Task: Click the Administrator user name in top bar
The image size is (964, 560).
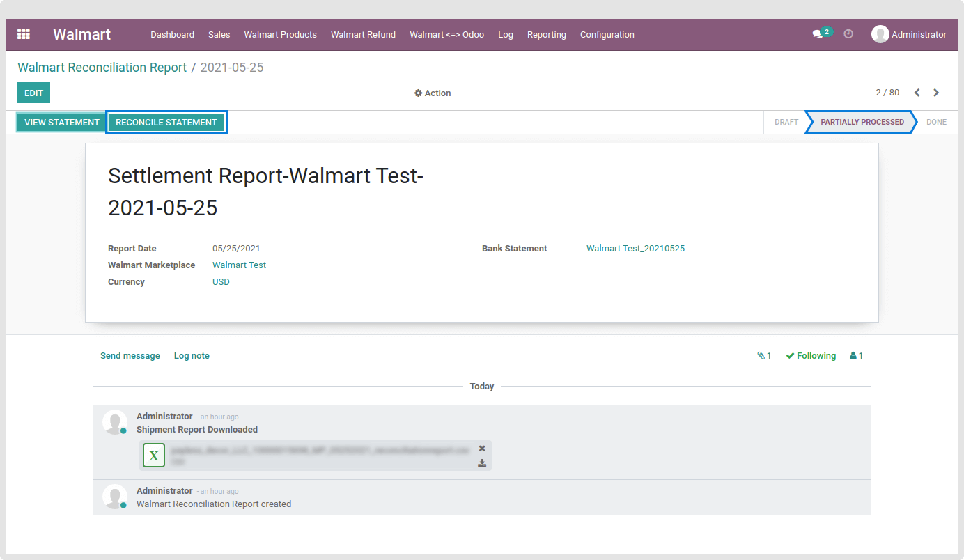Action: (919, 34)
